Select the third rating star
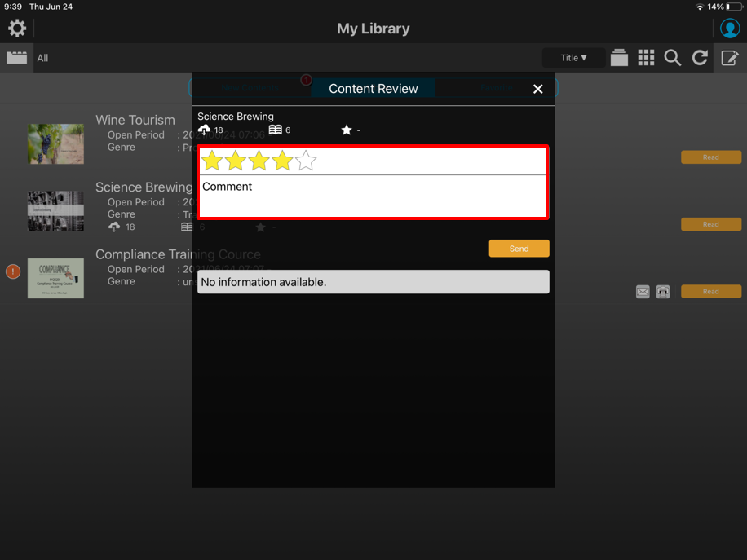This screenshot has width=747, height=560. (259, 161)
